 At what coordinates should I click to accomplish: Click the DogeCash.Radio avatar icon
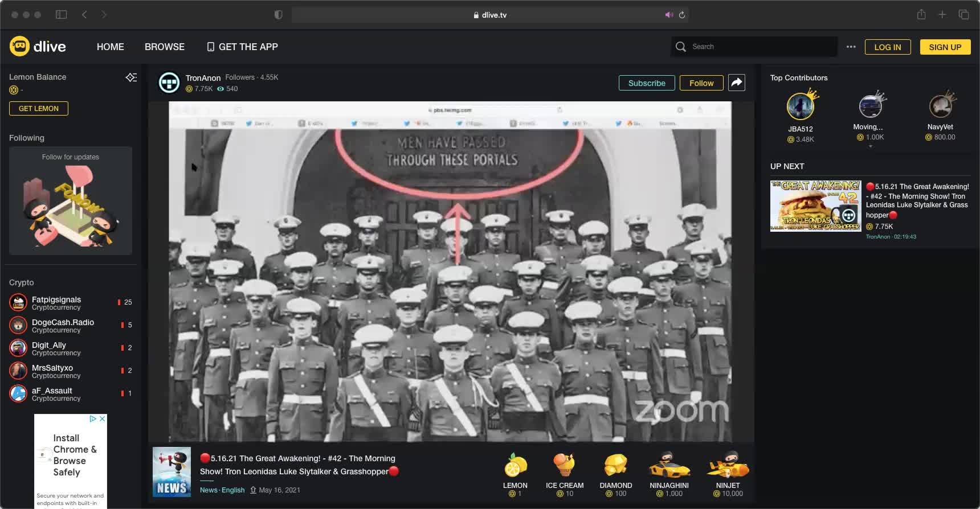tap(18, 325)
